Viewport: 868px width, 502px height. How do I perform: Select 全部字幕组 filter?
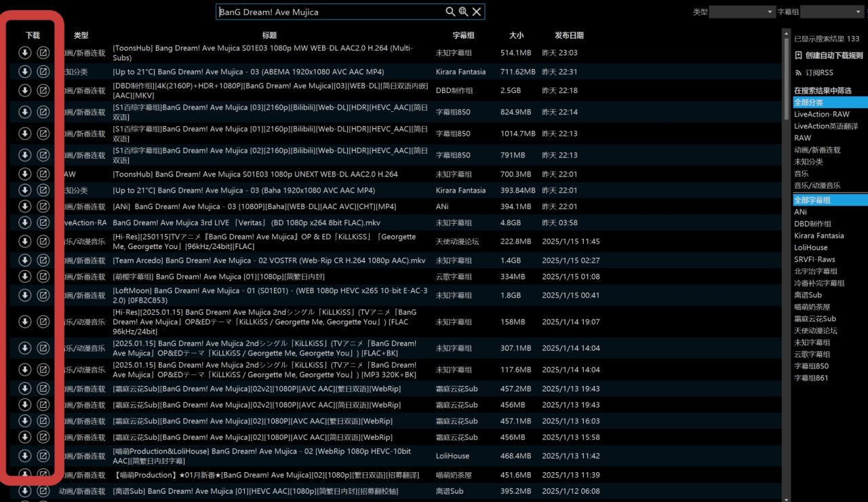click(830, 200)
